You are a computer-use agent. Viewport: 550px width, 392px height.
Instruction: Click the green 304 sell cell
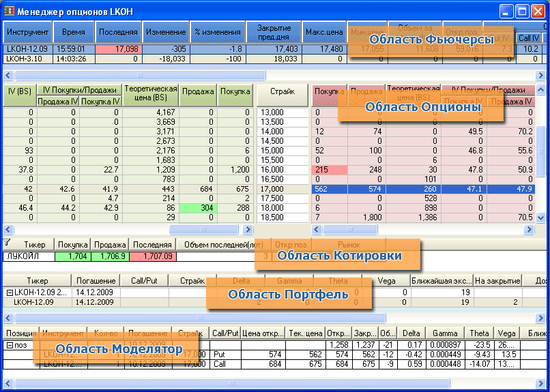coord(198,208)
